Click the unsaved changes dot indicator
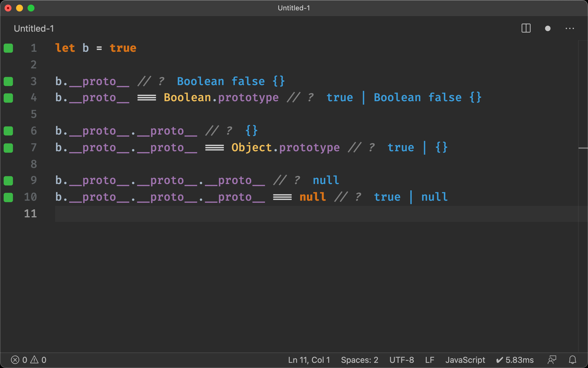The height and width of the screenshot is (368, 588). (548, 28)
